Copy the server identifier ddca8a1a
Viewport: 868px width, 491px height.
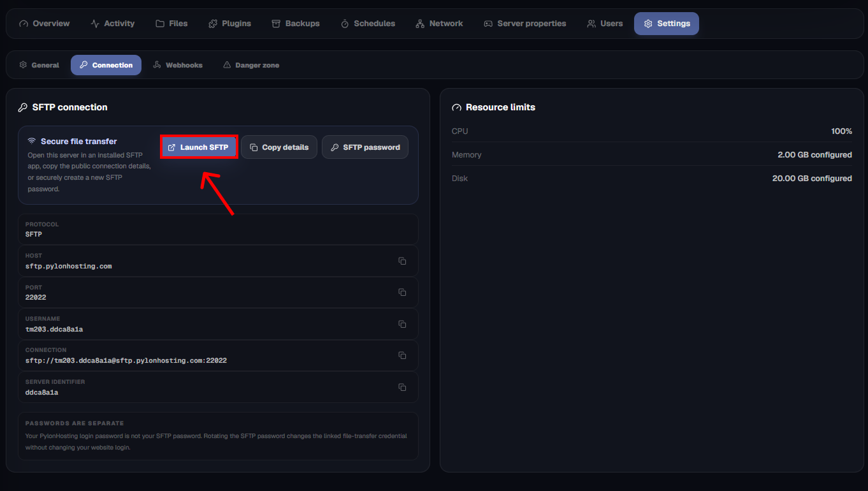(402, 387)
